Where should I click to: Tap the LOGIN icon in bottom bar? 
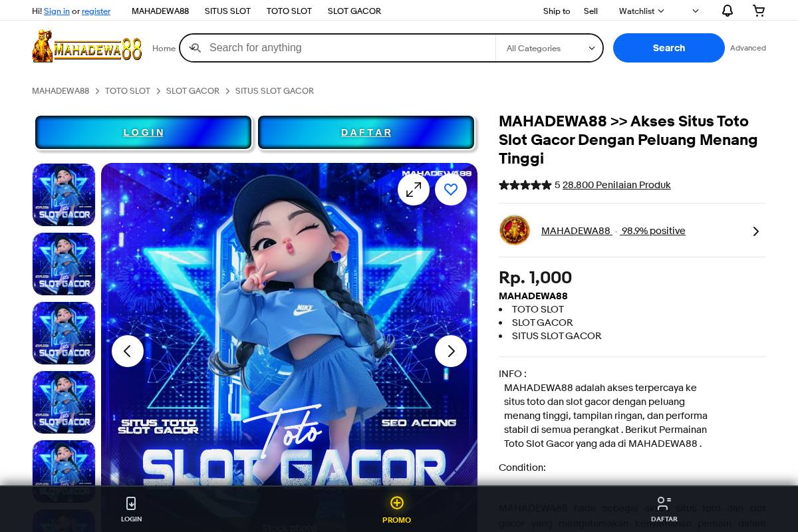(x=132, y=503)
